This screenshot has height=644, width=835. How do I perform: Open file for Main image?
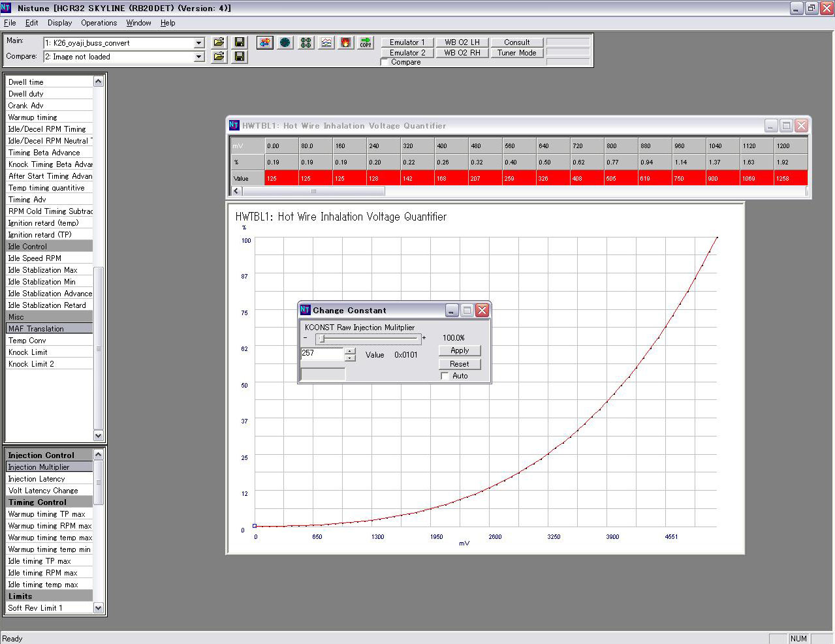(x=219, y=42)
